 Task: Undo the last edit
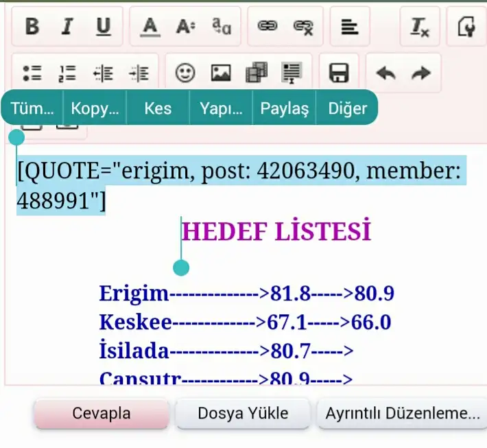point(385,73)
